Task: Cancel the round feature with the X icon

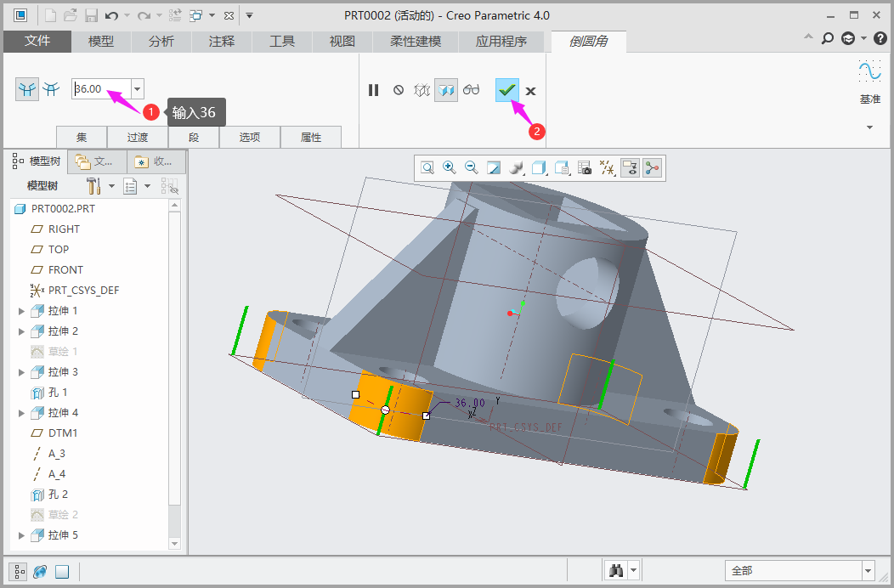Action: click(x=530, y=91)
